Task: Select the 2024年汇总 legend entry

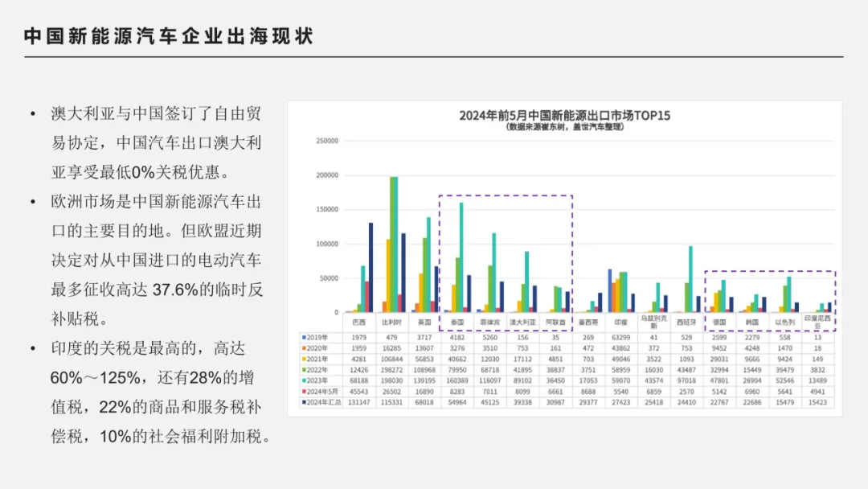Action: [322, 401]
